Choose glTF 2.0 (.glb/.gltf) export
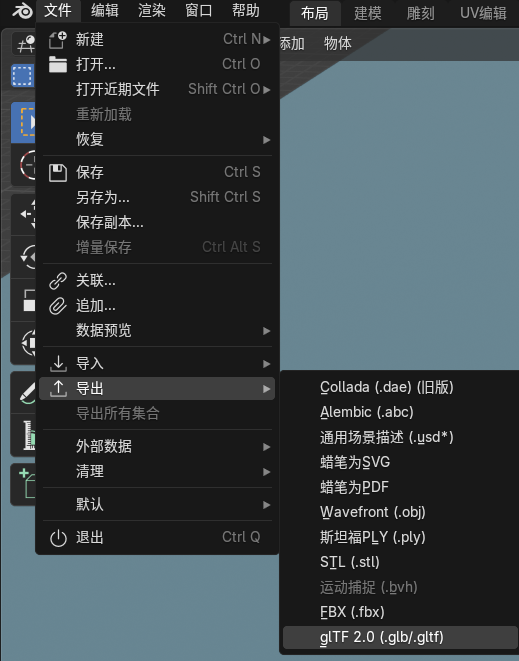The width and height of the screenshot is (519, 661). 400,637
